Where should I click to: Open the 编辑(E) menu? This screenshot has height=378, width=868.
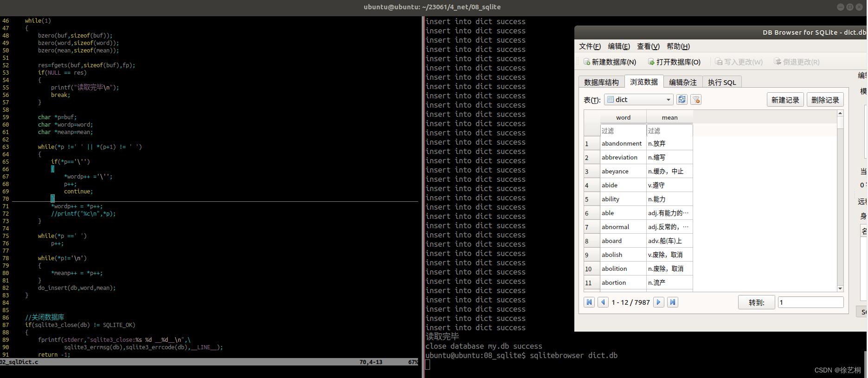[619, 46]
